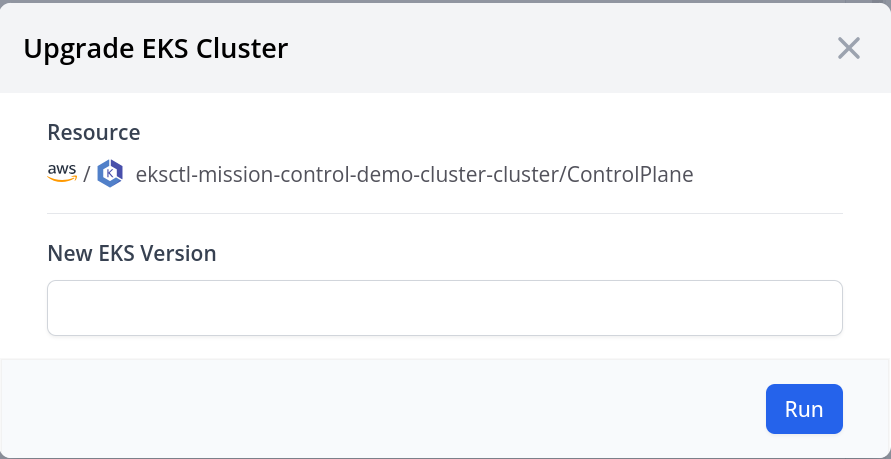This screenshot has height=459, width=891.
Task: Click the blue Kubernetes hexagon icon
Action: pos(110,174)
